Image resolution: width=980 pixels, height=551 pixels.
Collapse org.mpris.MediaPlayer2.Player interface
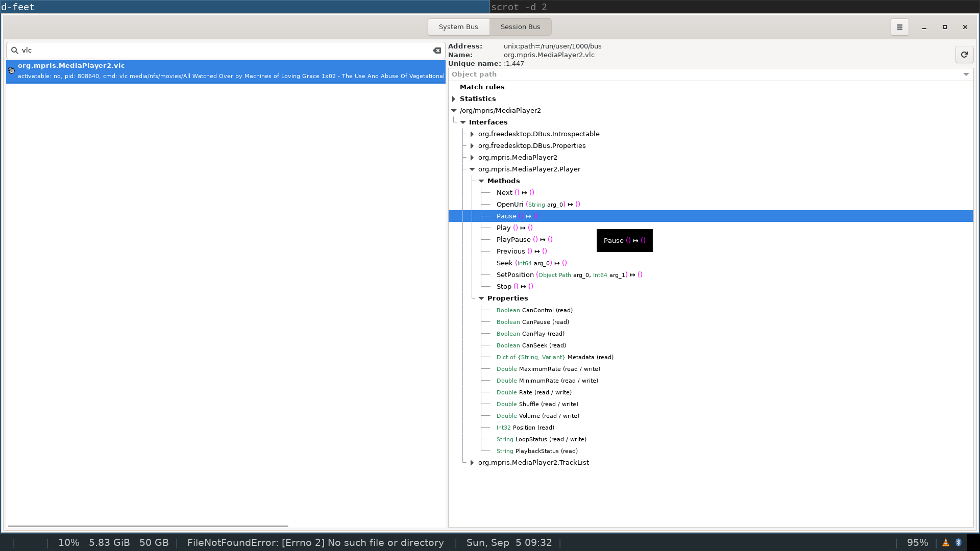pos(472,169)
